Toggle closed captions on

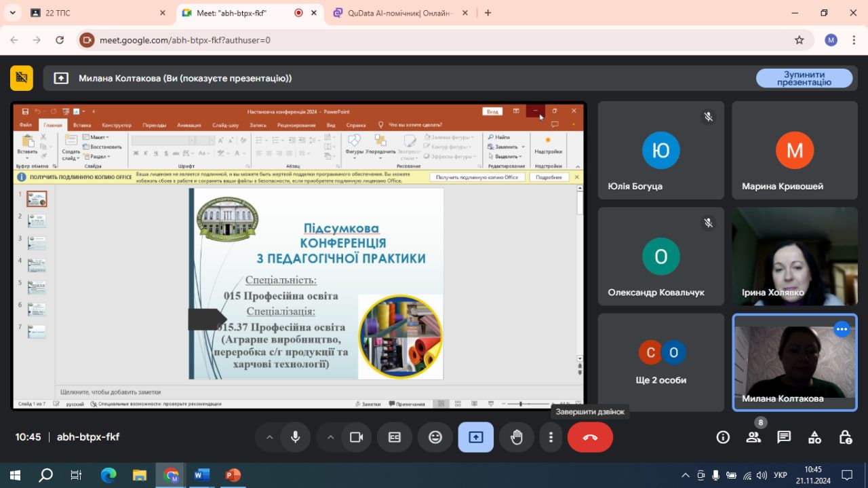point(395,437)
